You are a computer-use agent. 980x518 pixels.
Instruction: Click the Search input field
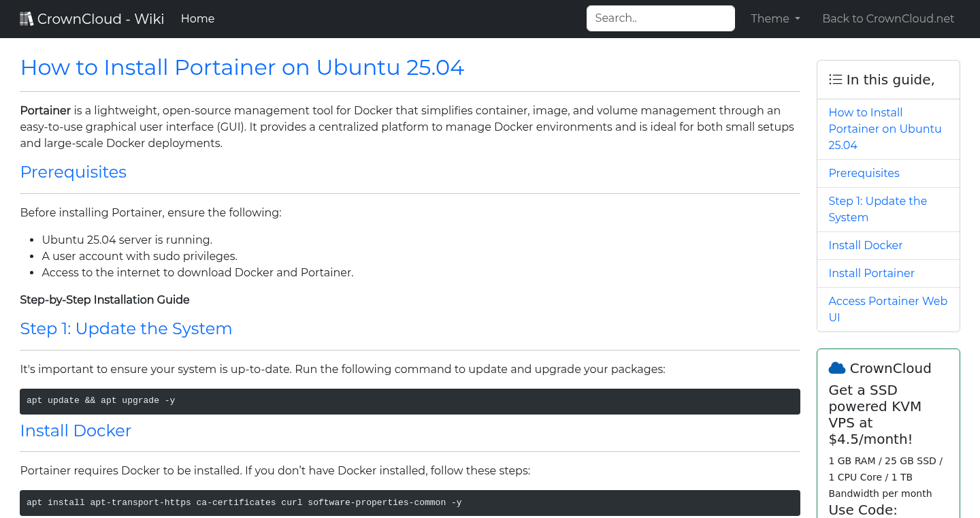point(660,18)
